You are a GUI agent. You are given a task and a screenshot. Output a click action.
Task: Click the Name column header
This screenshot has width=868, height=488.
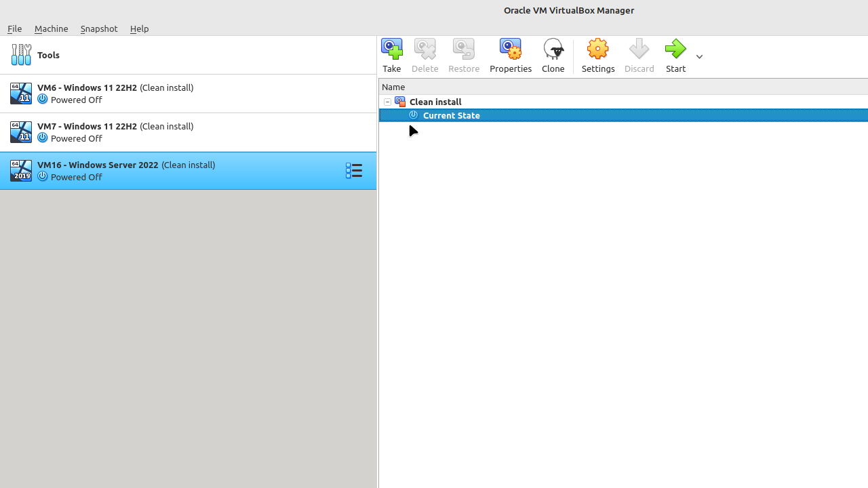tap(623, 87)
